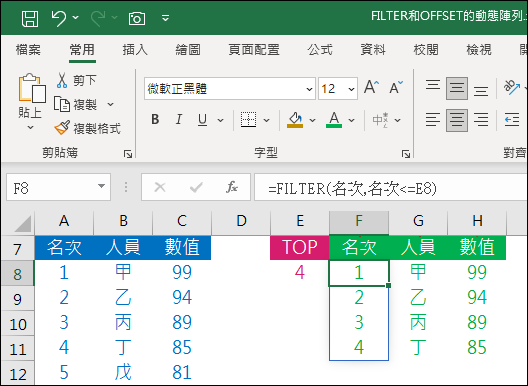Open the 字型 dialog launcher
Viewport: 528px width, 386px height.
tap(406, 154)
